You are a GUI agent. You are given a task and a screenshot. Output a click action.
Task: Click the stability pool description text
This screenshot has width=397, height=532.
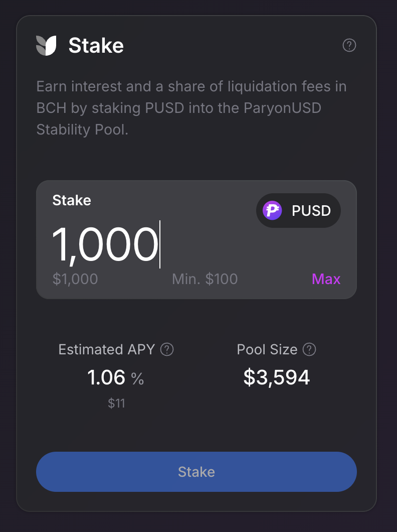coord(191,108)
